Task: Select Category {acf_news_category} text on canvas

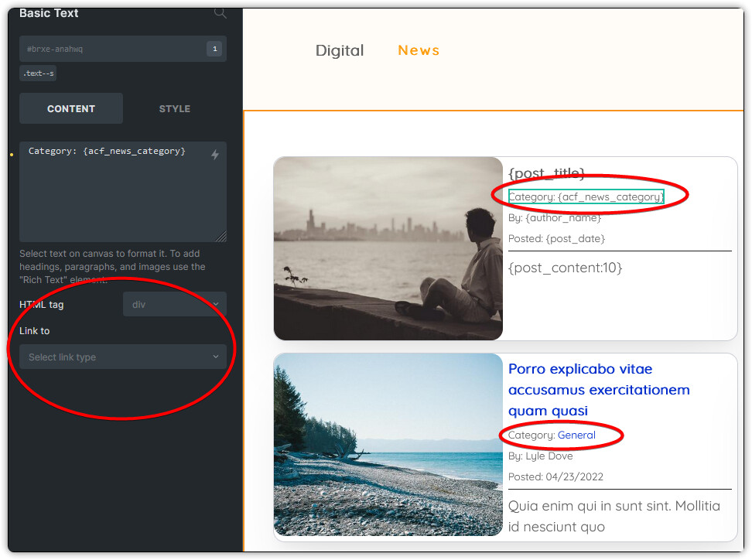Action: coord(586,196)
